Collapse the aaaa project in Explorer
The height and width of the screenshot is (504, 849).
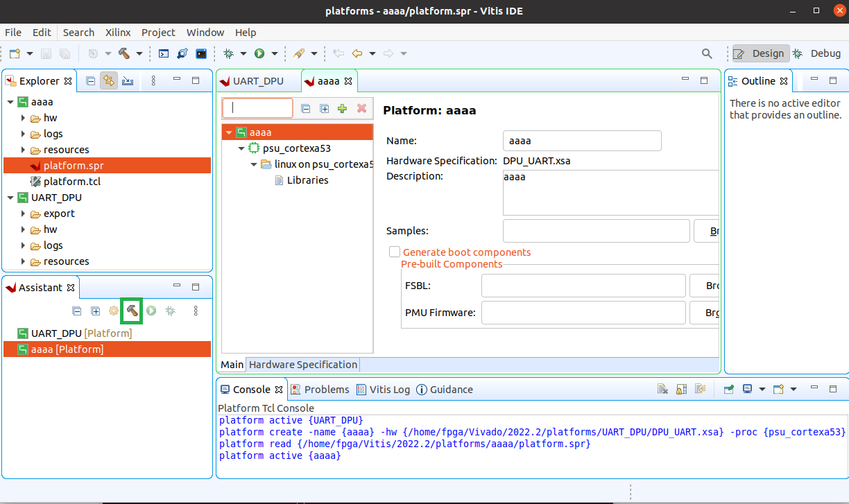(x=10, y=102)
